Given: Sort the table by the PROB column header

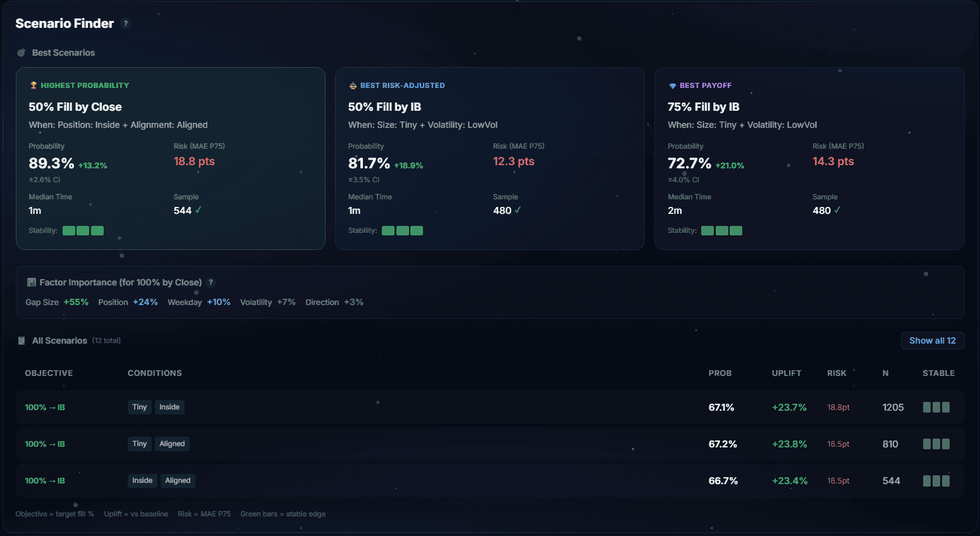Looking at the screenshot, I should (720, 373).
